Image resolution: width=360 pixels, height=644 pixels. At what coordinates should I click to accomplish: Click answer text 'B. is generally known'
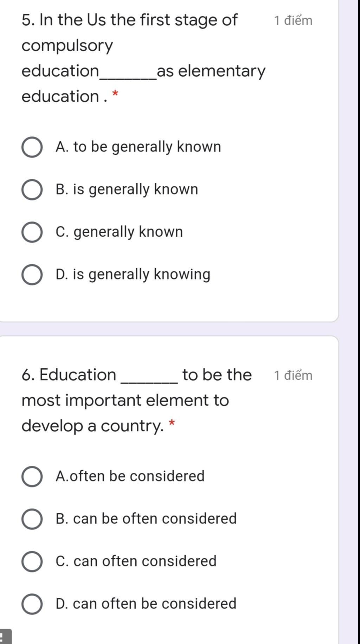point(127,189)
